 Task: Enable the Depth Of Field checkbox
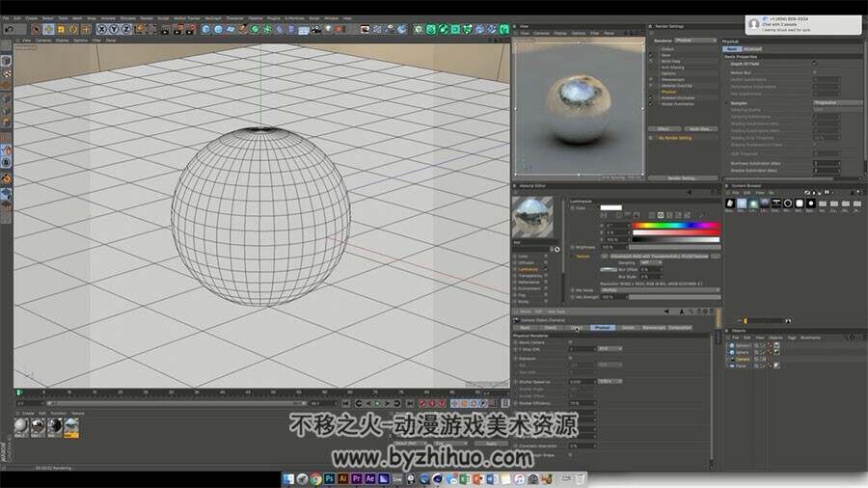pyautogui.click(x=815, y=64)
